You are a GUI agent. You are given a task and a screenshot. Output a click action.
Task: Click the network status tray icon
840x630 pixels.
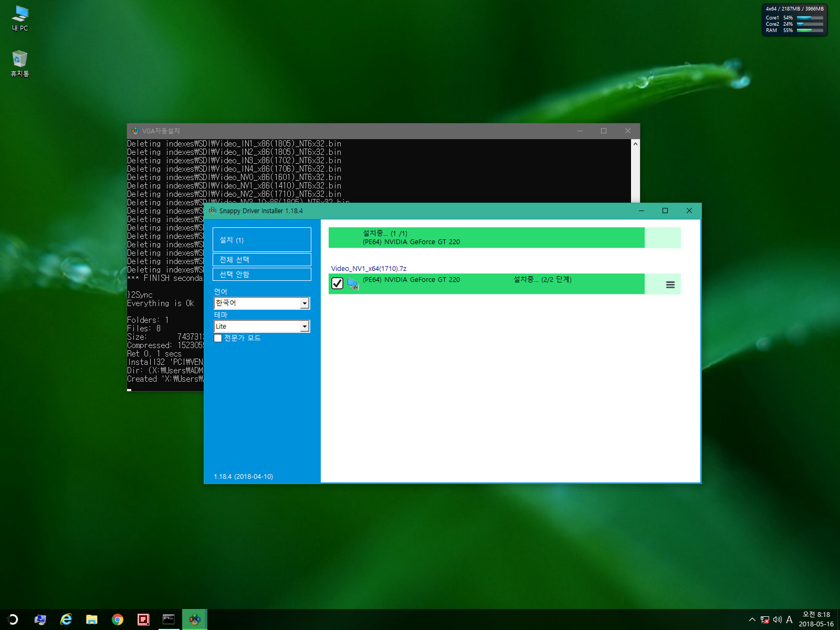(765, 619)
